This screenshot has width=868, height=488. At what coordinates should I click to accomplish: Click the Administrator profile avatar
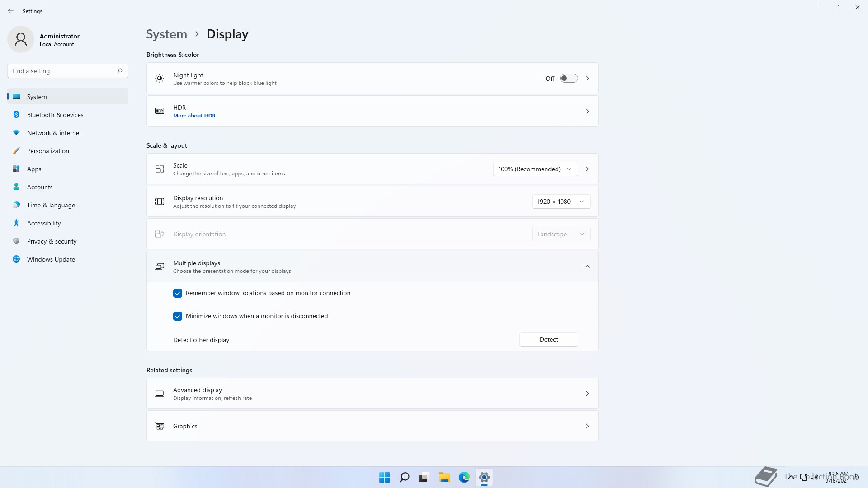[21, 40]
